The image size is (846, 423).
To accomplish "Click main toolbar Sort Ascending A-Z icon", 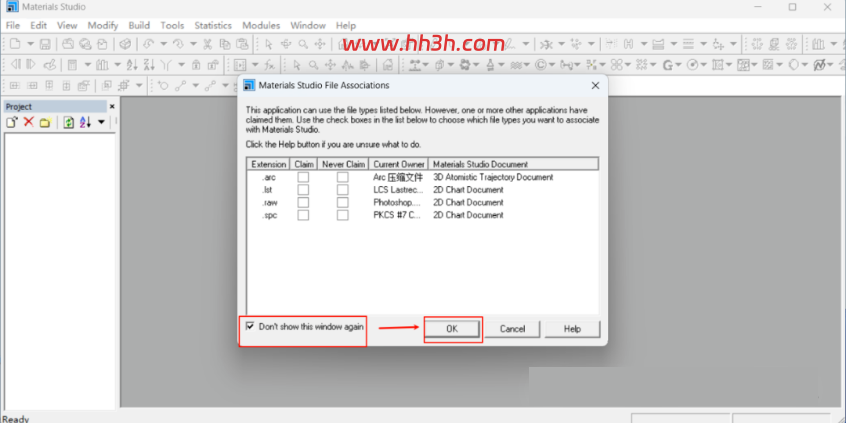I will [x=132, y=65].
